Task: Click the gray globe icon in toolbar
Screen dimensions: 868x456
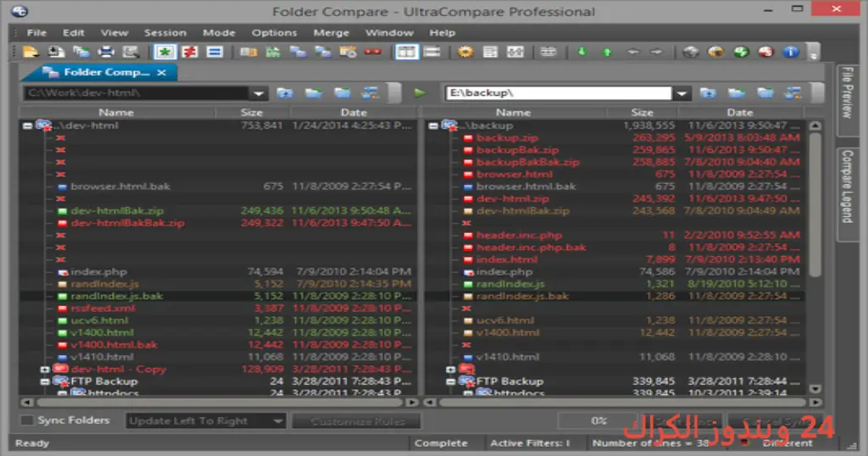Action: (690, 52)
